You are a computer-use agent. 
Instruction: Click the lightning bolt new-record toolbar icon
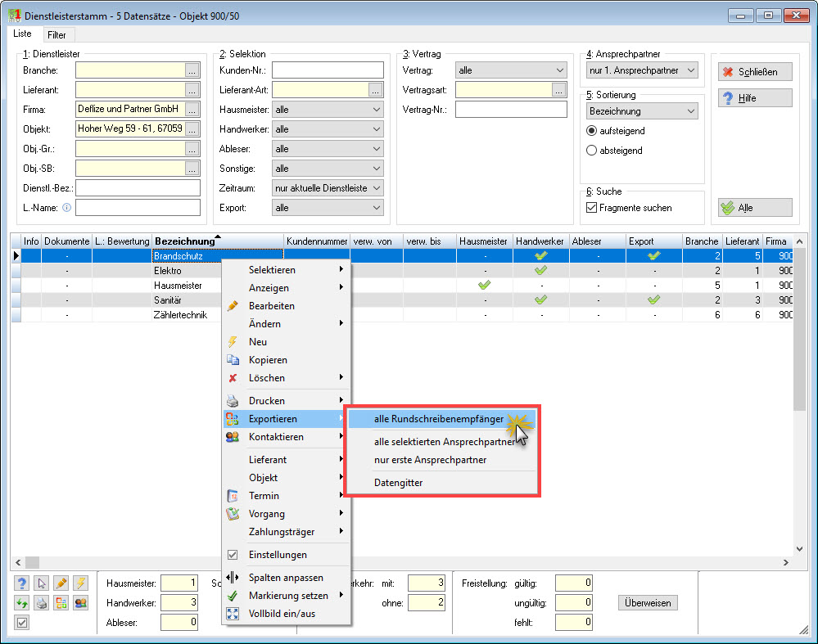(x=80, y=583)
